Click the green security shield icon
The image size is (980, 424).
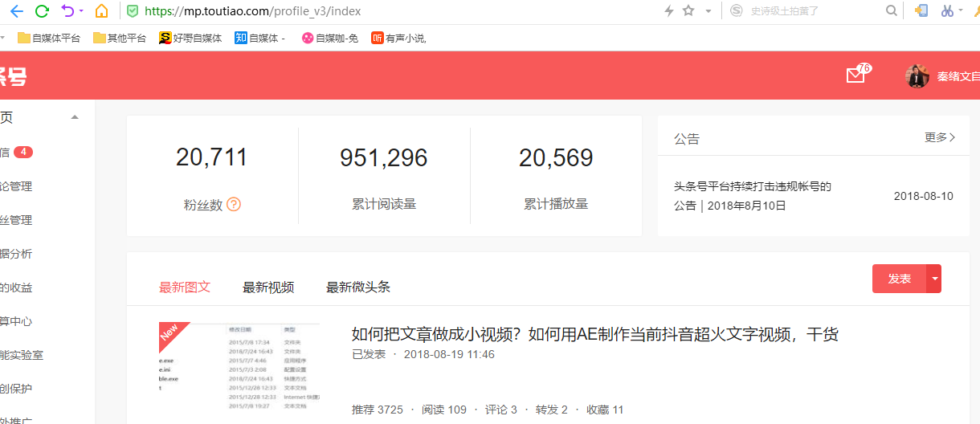[x=133, y=11]
